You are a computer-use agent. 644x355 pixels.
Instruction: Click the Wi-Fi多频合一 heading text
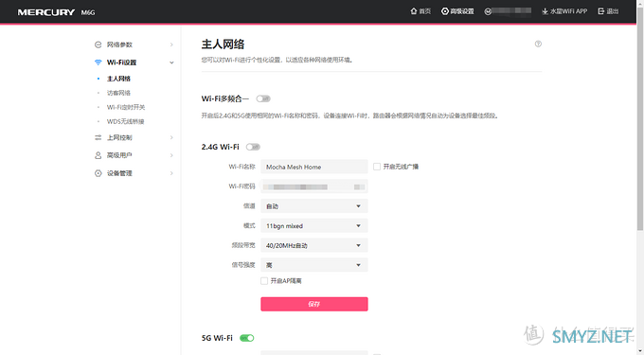pyautogui.click(x=225, y=98)
